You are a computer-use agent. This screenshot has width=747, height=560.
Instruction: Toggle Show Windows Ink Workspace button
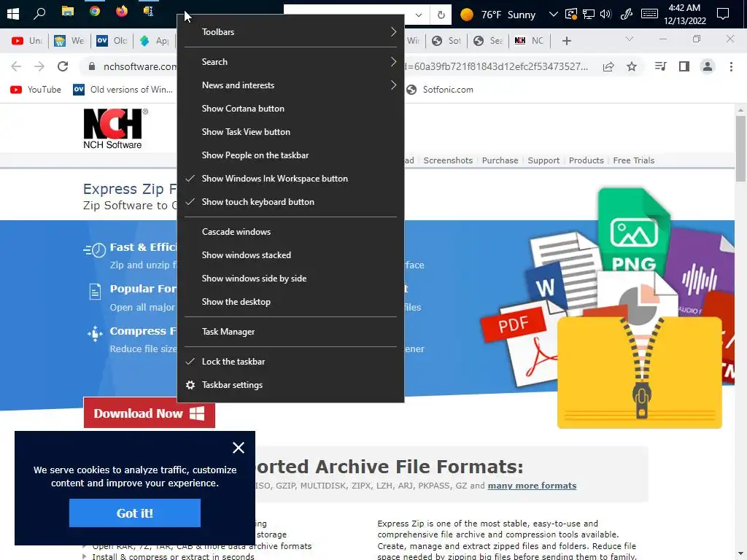290,179
